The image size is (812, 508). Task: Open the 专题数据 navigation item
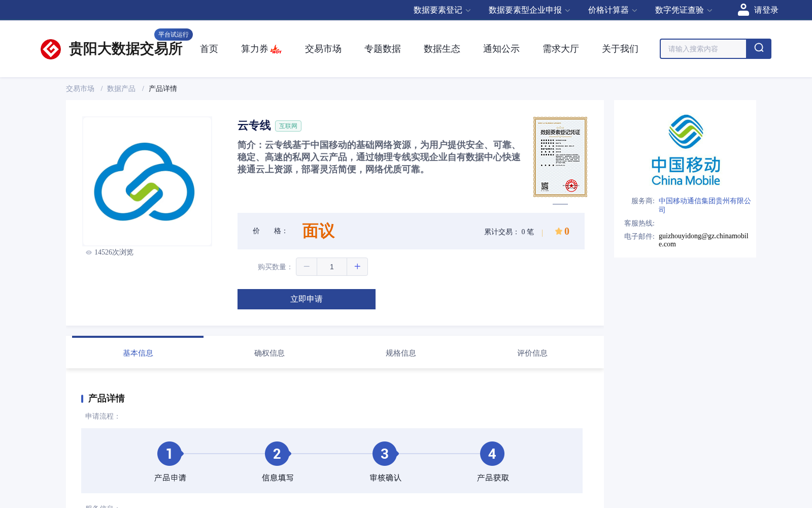pos(383,49)
